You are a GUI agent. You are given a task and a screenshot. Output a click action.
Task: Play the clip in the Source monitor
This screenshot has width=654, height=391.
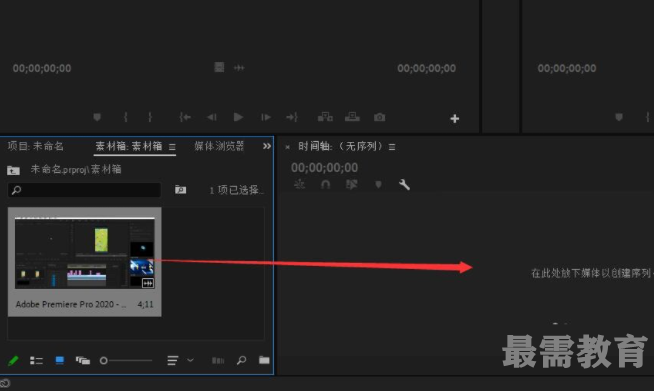(x=238, y=117)
